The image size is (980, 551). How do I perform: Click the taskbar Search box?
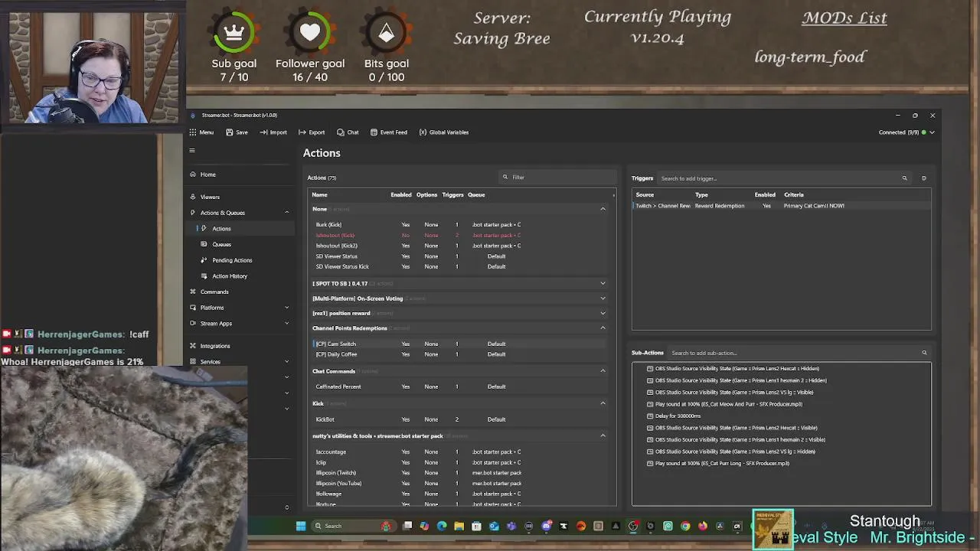[x=354, y=526]
